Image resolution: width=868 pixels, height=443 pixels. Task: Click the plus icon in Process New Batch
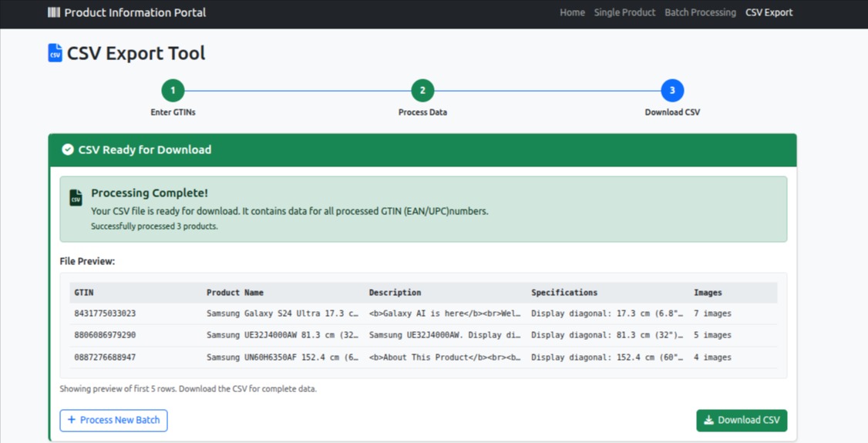72,421
